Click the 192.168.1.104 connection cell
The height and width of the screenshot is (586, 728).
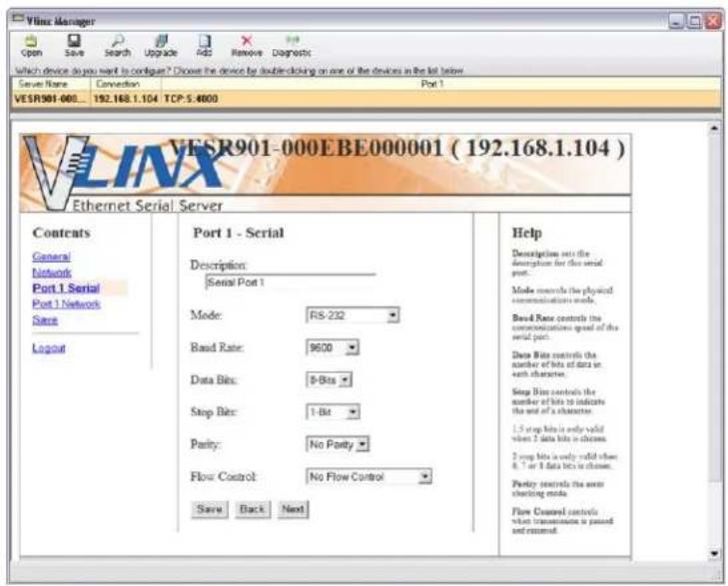tap(126, 99)
